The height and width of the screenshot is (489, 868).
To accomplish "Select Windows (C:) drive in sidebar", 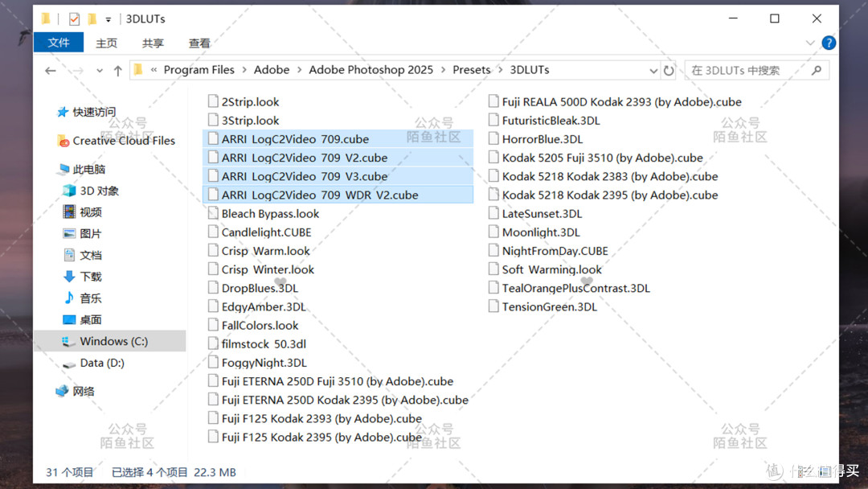I will [x=109, y=341].
